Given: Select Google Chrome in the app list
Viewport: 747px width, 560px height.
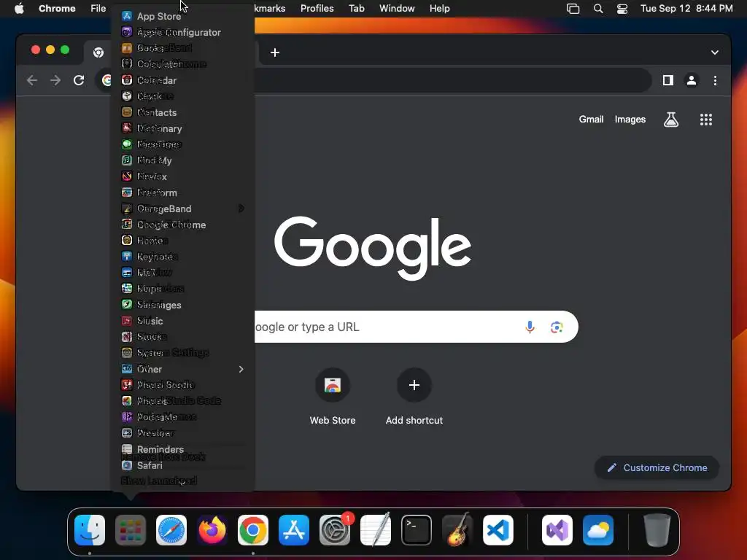Looking at the screenshot, I should (182, 225).
